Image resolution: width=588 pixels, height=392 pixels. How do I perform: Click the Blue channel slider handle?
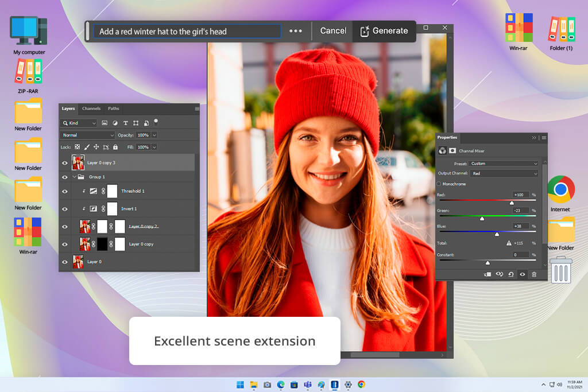(497, 234)
